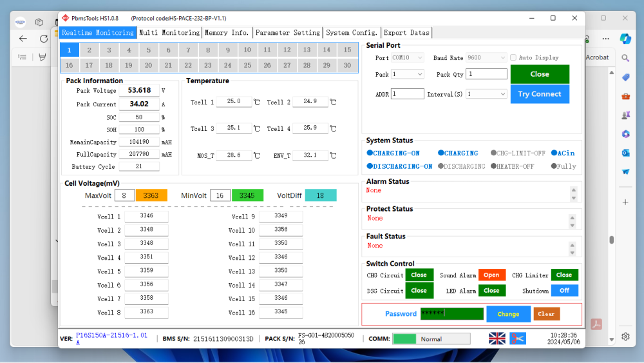Screen dimensions: 644x363
Task: Click the Try Connect button
Action: [x=540, y=94]
